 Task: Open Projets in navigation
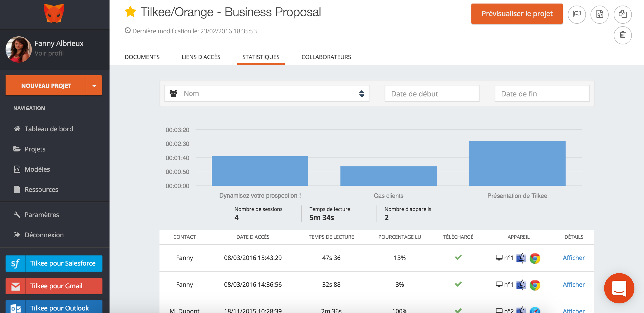pyautogui.click(x=30, y=149)
